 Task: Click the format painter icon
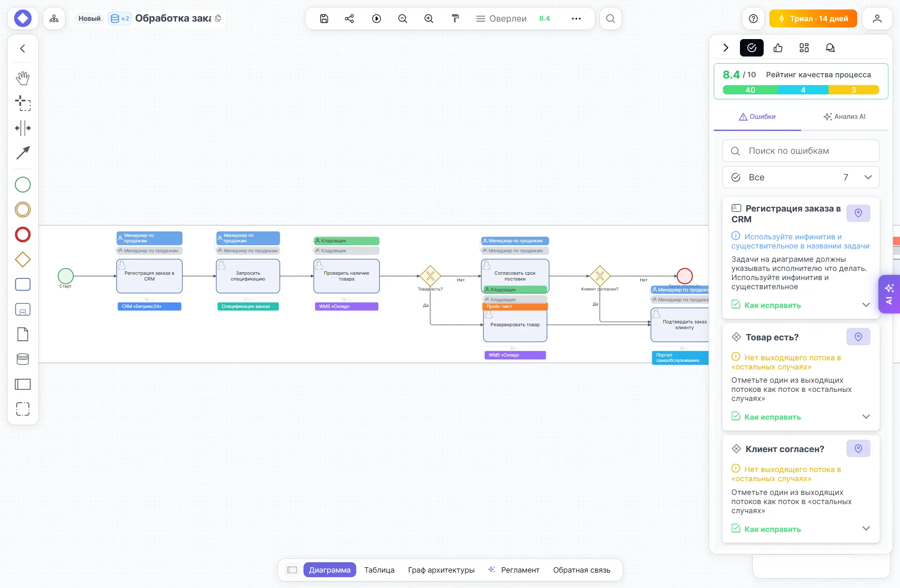tap(456, 19)
